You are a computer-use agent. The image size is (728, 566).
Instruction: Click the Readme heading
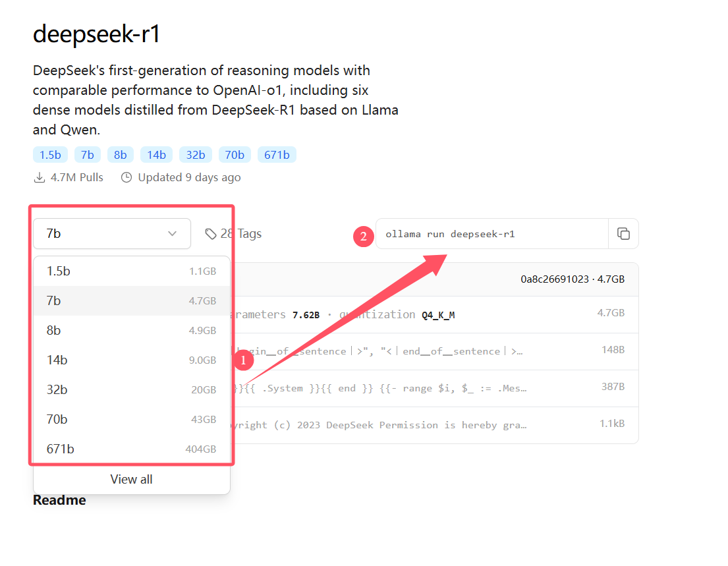point(59,500)
